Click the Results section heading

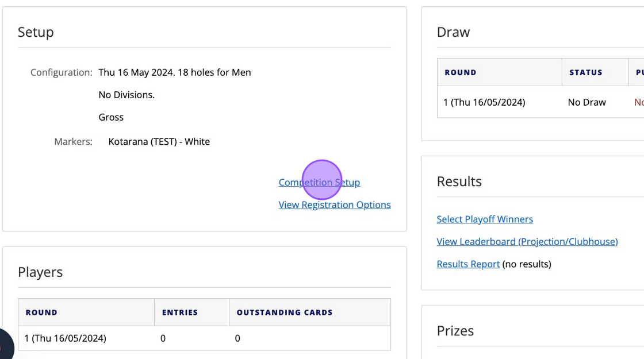[459, 182]
